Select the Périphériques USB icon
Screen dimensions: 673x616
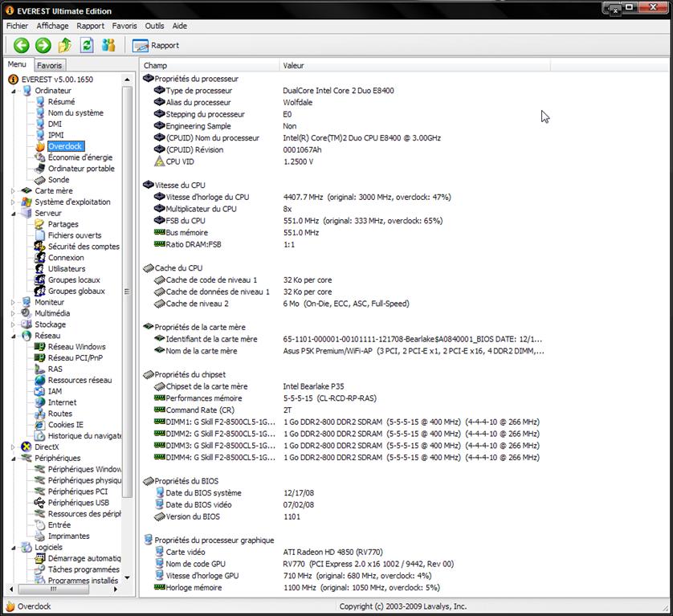pyautogui.click(x=39, y=503)
